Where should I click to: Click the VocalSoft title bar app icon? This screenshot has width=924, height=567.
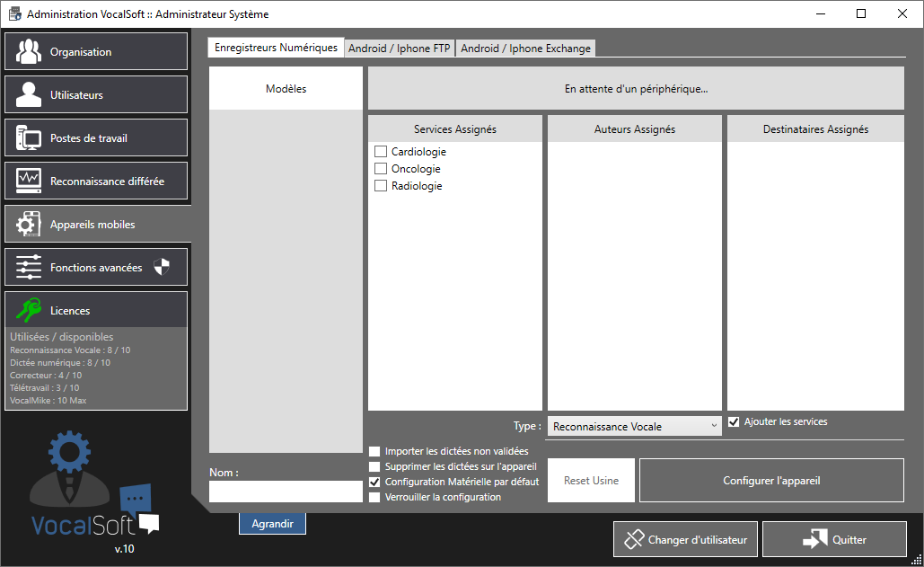(14, 13)
